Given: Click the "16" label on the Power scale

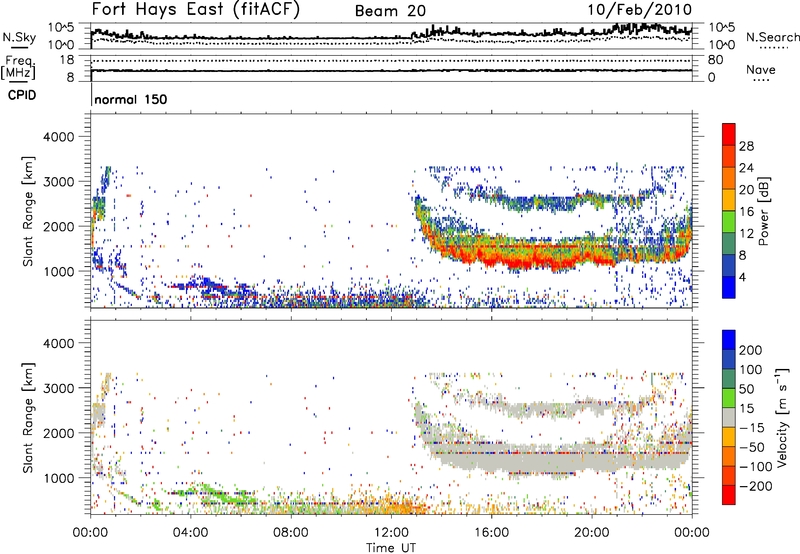Looking at the screenshot, I should coord(746,212).
